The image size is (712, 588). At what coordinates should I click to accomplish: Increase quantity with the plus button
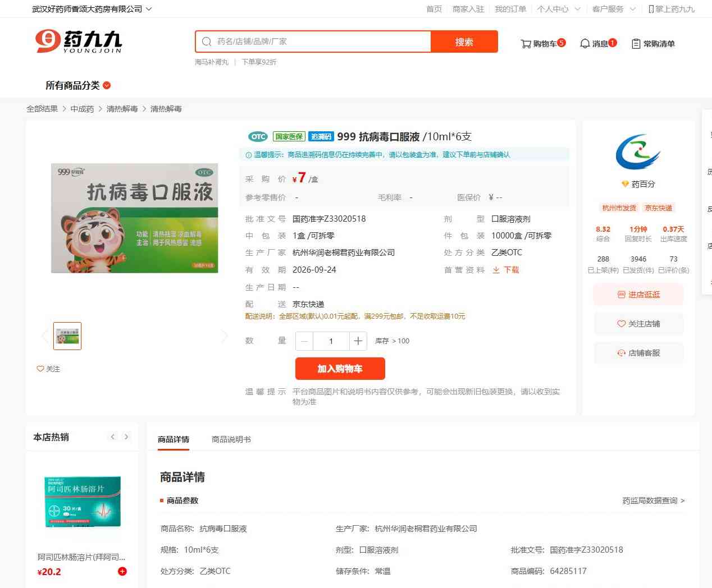point(358,341)
